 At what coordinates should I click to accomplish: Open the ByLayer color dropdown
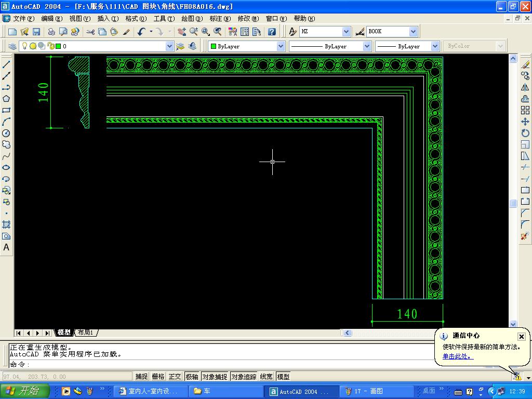(281, 46)
